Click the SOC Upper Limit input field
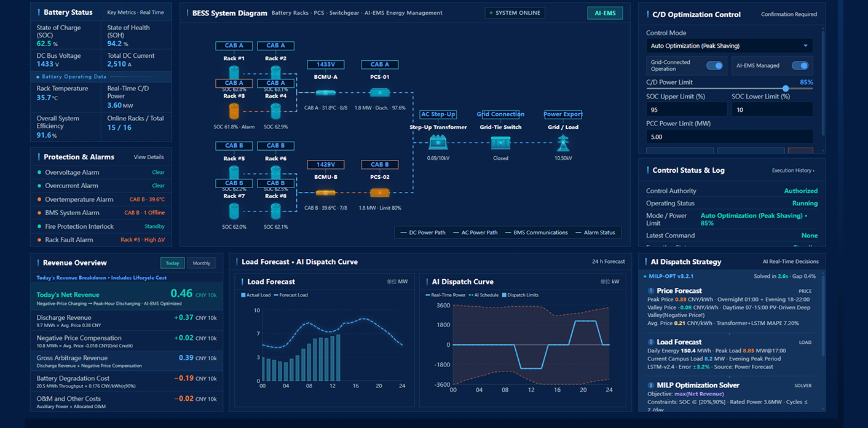868x428 pixels. tap(687, 109)
